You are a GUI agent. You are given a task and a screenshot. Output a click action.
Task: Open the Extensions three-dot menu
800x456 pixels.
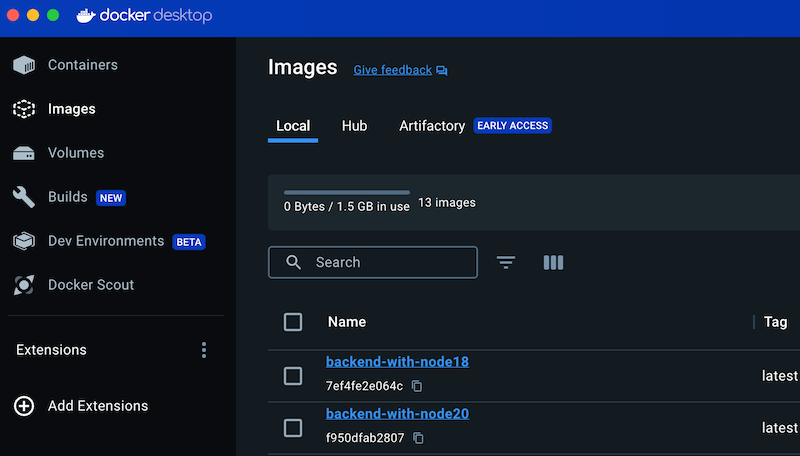[204, 350]
